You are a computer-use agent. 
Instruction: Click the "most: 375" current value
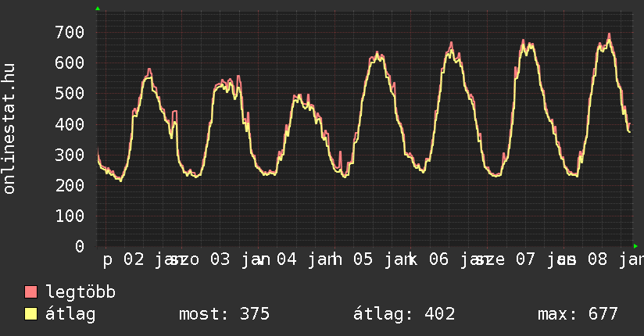(224, 315)
